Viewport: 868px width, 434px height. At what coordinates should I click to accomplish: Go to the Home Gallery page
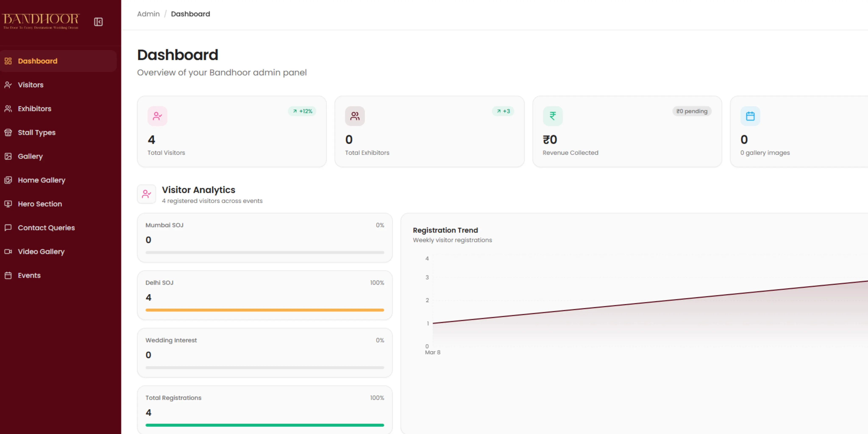coord(42,180)
